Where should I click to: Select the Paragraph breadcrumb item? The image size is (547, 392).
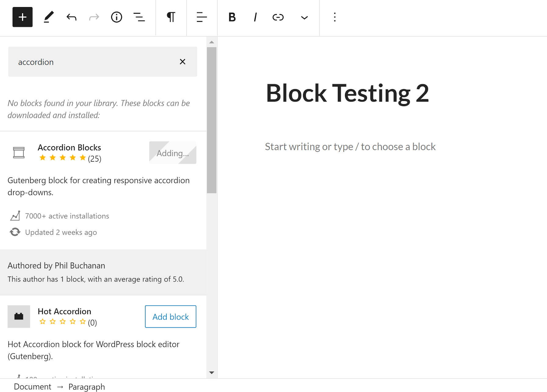tap(86, 386)
